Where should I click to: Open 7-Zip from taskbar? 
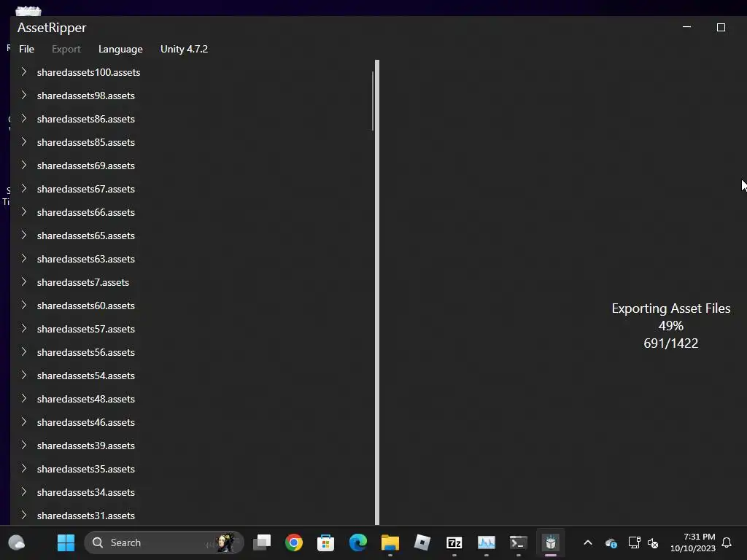pos(454,542)
